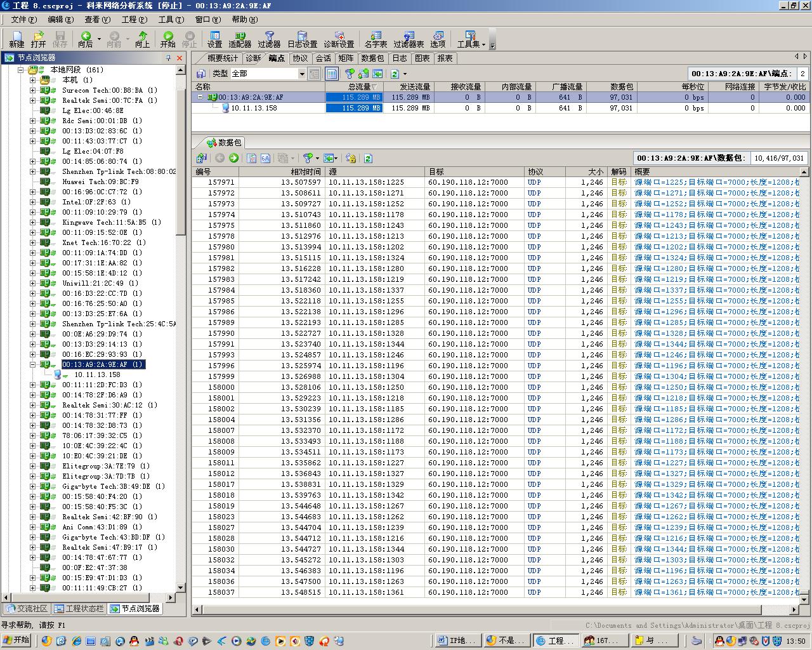
Task: Switch to 交流社区 bottom panel tab
Action: click(27, 609)
